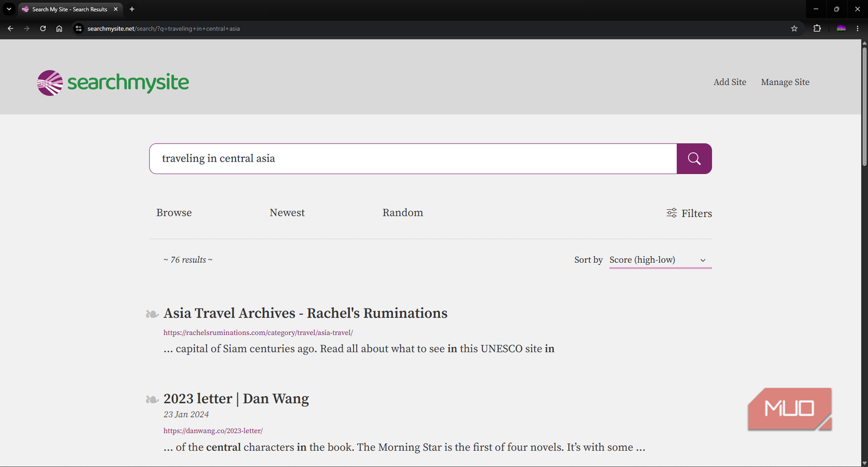
Task: Open tab search dropdown arrow
Action: click(x=9, y=9)
